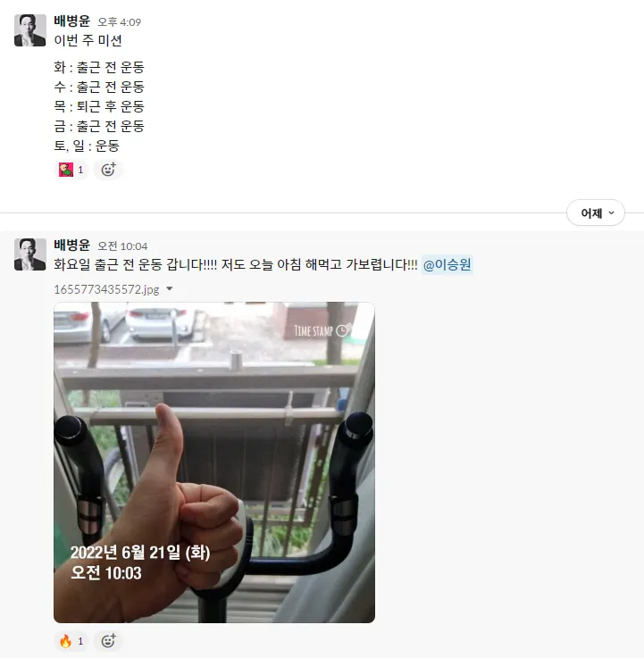
Task: Open 배병윤's avatar on the 오전 10:04 message
Action: pos(29,254)
